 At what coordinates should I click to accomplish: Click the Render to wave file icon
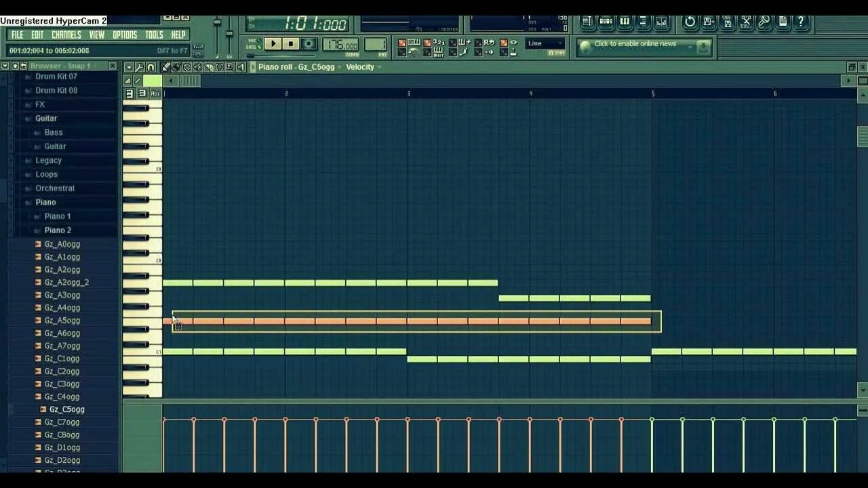728,22
